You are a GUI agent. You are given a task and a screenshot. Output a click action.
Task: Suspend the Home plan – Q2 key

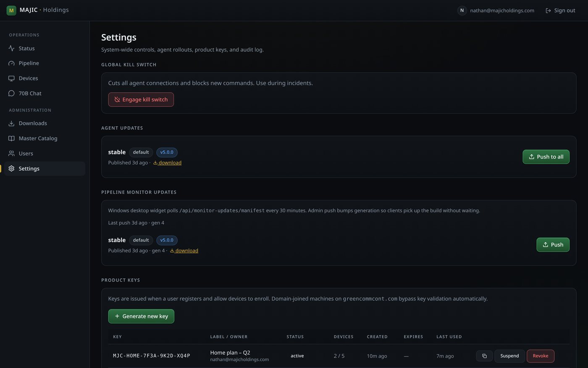(509, 356)
